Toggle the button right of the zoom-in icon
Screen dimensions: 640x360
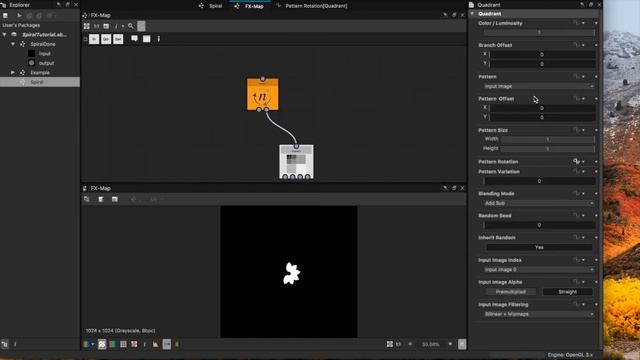[462, 344]
